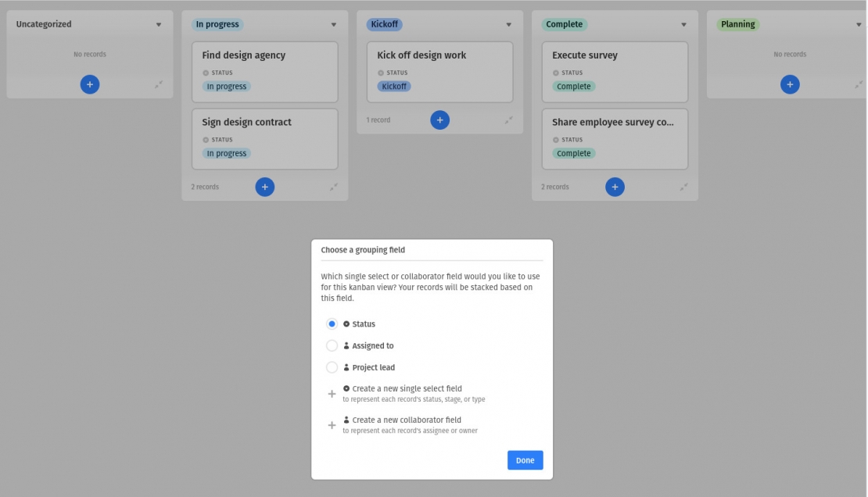Add a record in the Uncategorized column
This screenshot has width=868, height=497.
(x=89, y=84)
